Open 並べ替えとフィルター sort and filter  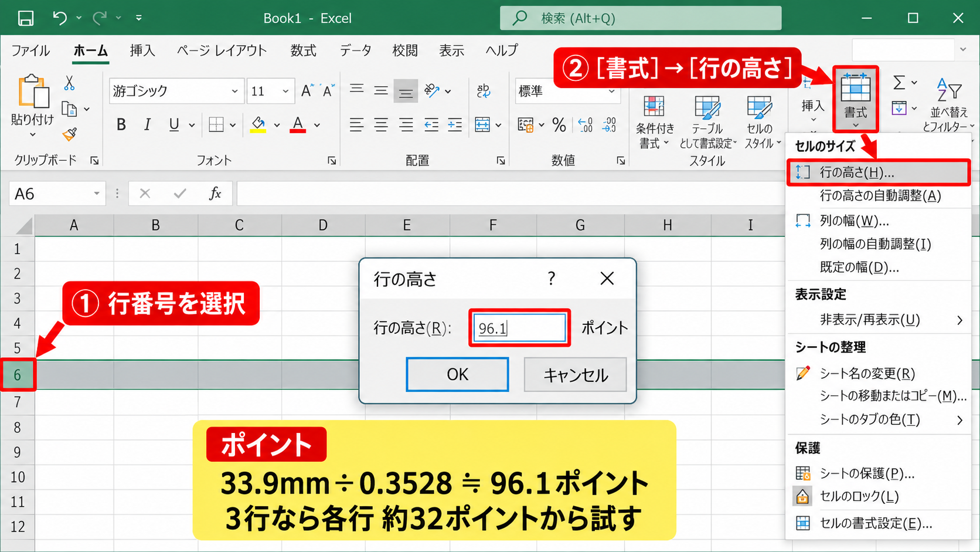click(x=948, y=104)
